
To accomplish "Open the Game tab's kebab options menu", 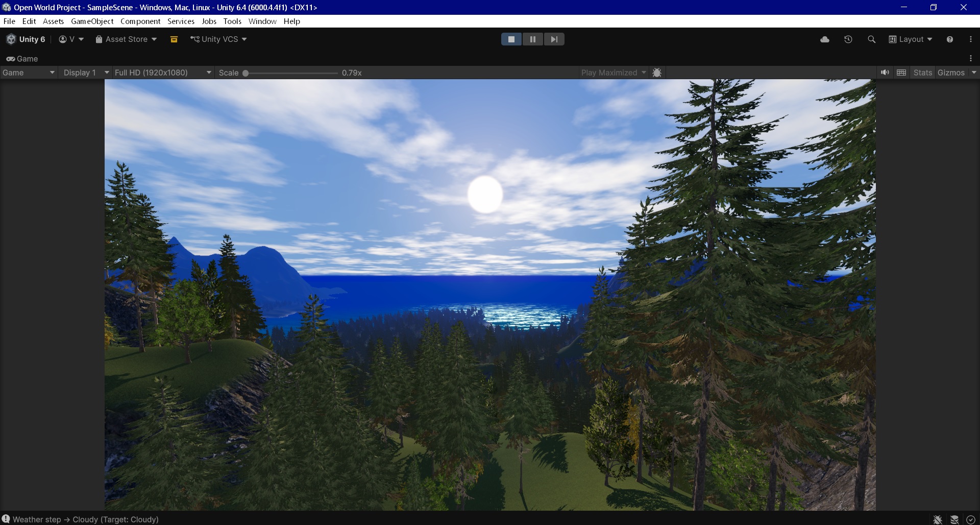I will 971,59.
